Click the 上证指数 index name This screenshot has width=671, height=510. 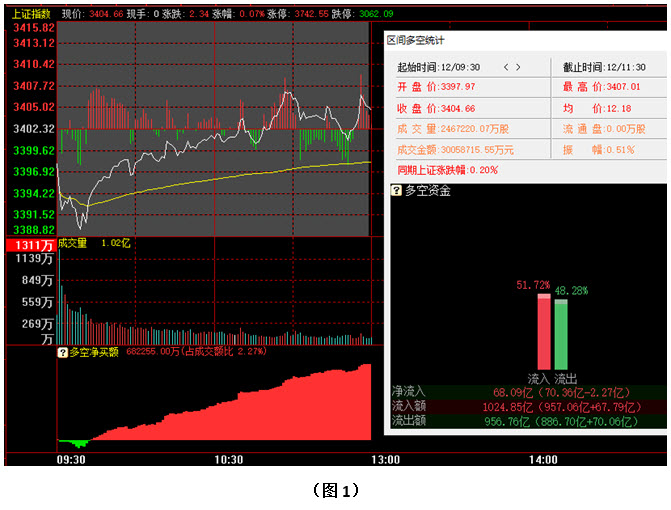point(31,14)
